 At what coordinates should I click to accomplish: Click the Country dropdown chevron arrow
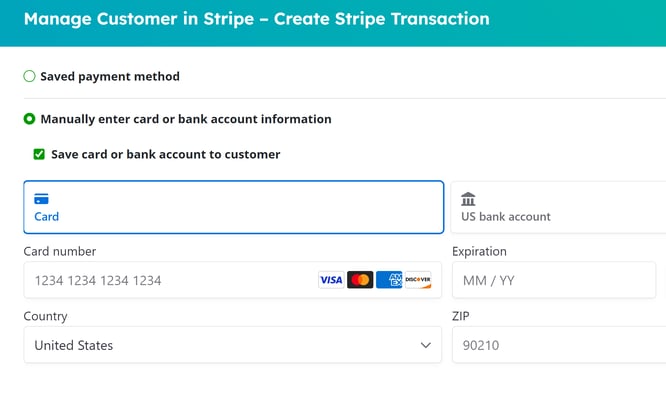coord(426,345)
